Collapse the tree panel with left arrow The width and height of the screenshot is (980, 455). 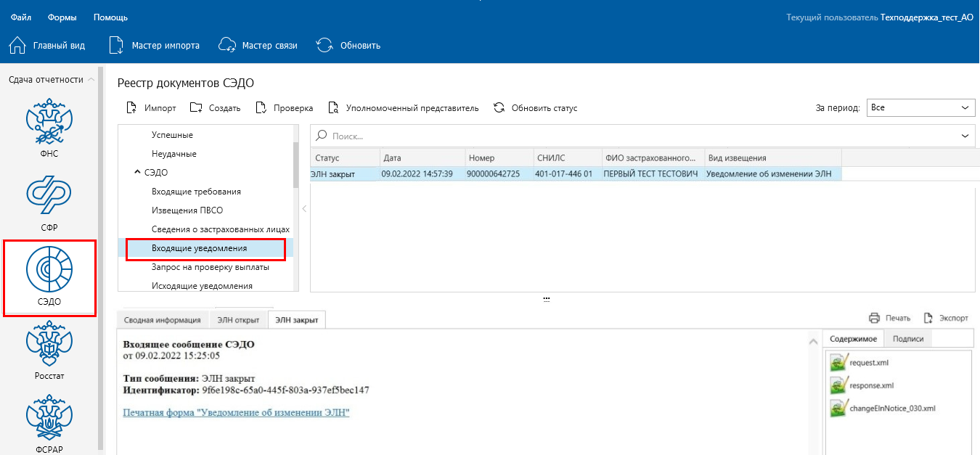[x=304, y=209]
